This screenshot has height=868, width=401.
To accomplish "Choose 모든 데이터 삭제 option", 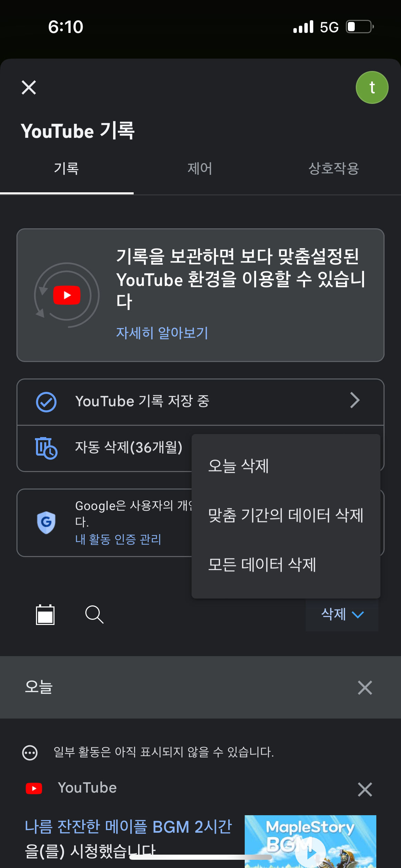I will click(286, 565).
